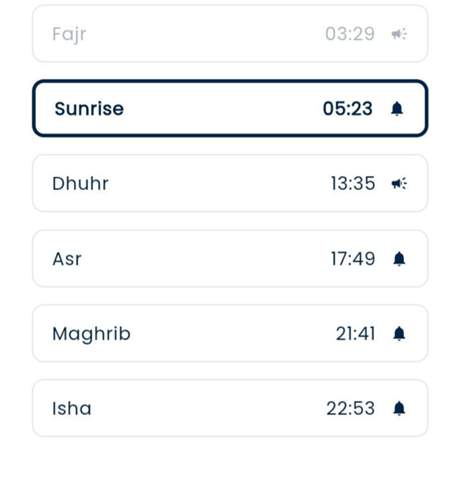Screen dimensions: 460x480
Task: Click the Sunrise time 05:23
Action: point(348,109)
